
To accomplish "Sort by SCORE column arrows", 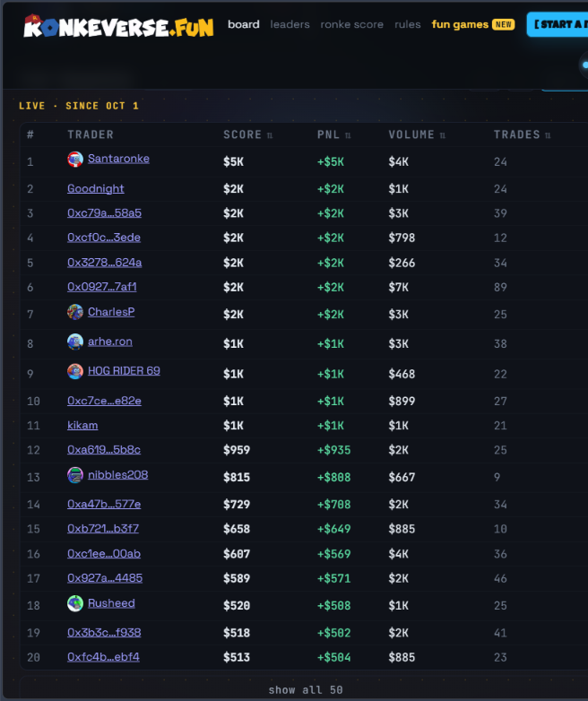I will click(270, 135).
